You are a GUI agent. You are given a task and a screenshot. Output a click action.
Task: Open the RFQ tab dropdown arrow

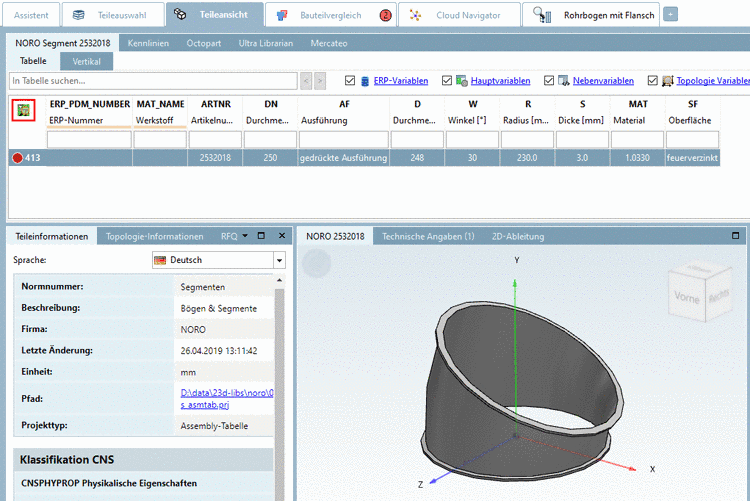coord(245,236)
